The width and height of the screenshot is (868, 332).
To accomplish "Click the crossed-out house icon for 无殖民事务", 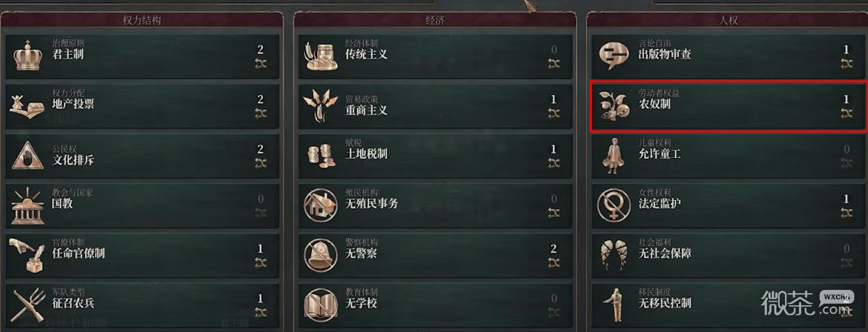I will click(x=321, y=205).
